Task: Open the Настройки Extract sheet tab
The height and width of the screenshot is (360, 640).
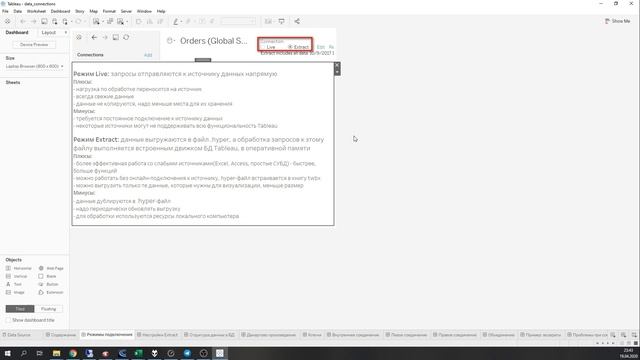Action: pos(158,335)
